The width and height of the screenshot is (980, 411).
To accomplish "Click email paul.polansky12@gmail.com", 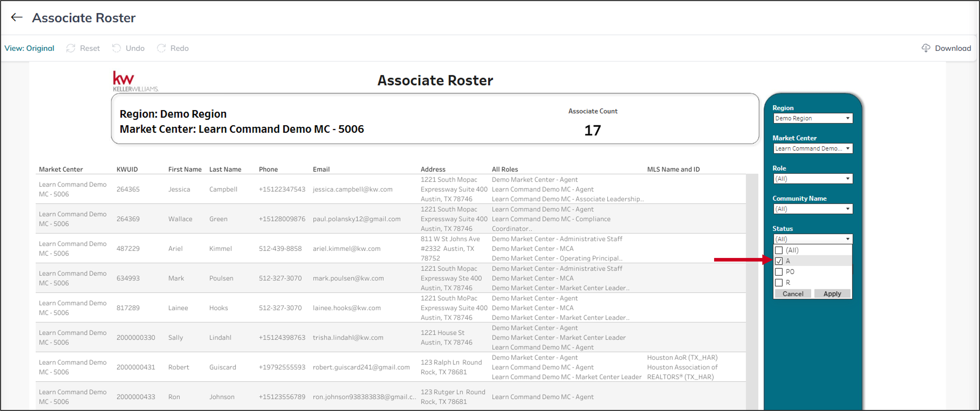I will coord(357,219).
